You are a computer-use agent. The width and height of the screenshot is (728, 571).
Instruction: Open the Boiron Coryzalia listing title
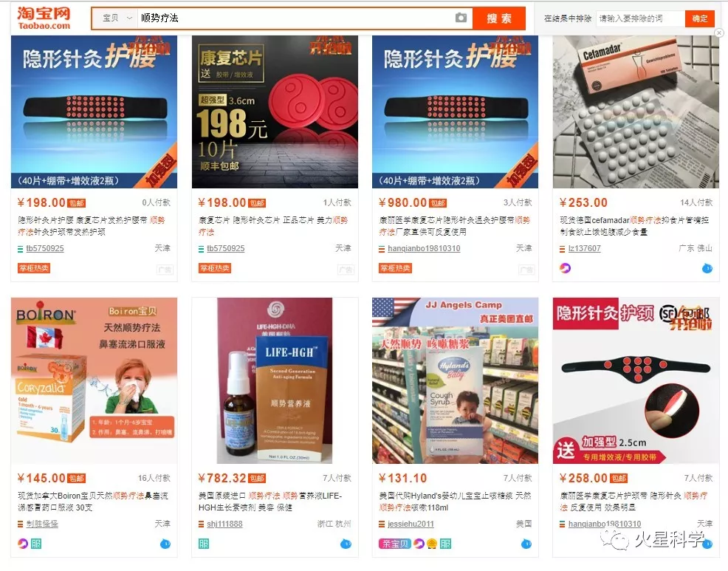coord(93,502)
